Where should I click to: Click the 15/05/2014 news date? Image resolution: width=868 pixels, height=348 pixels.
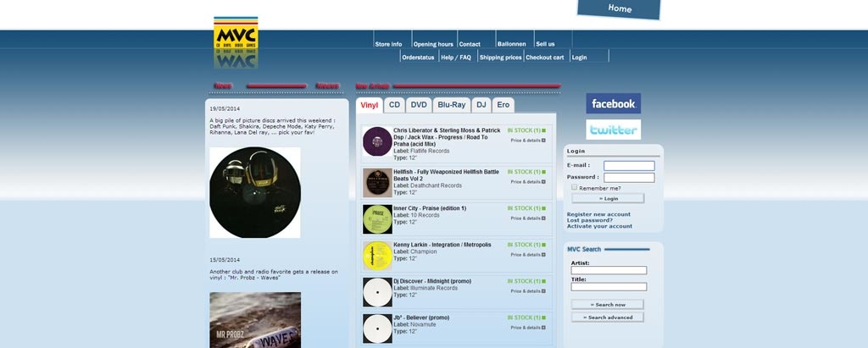[225, 260]
